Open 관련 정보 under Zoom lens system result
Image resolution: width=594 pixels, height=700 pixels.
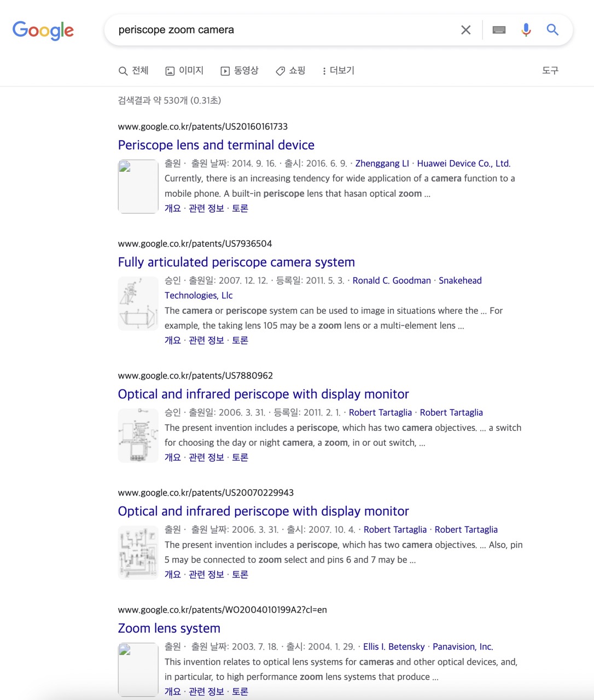coord(206,691)
